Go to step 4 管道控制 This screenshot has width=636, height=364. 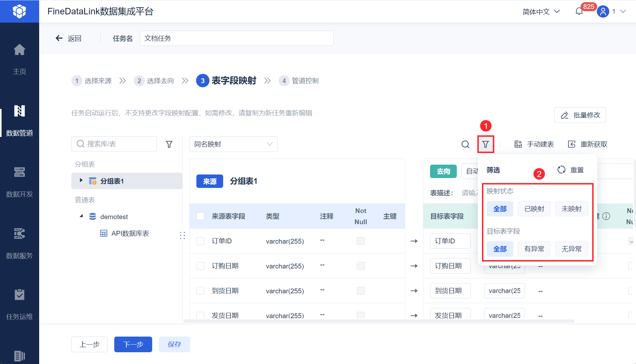[299, 81]
